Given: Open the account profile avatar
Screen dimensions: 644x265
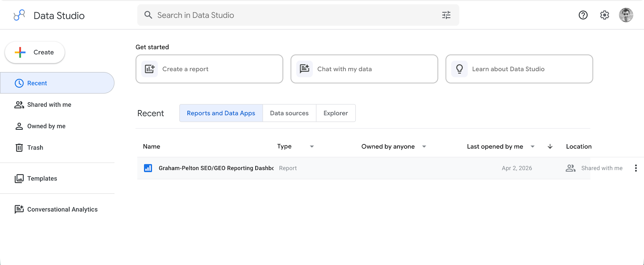Looking at the screenshot, I should (626, 15).
